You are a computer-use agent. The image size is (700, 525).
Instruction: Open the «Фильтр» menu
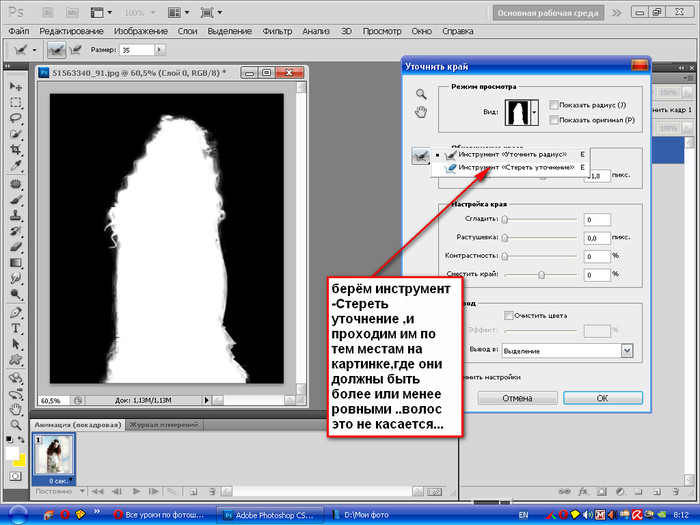(277, 31)
